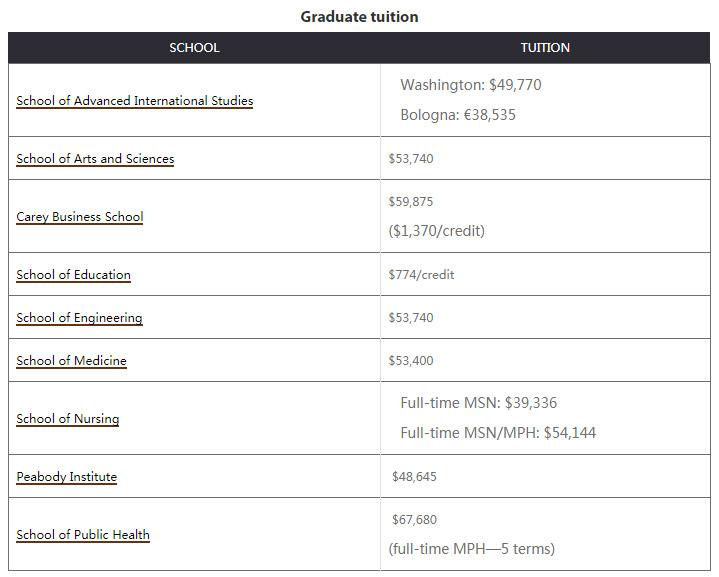This screenshot has width=719, height=577.
Task: Click the Full-time MSN: $39,336 text
Action: coord(478,403)
